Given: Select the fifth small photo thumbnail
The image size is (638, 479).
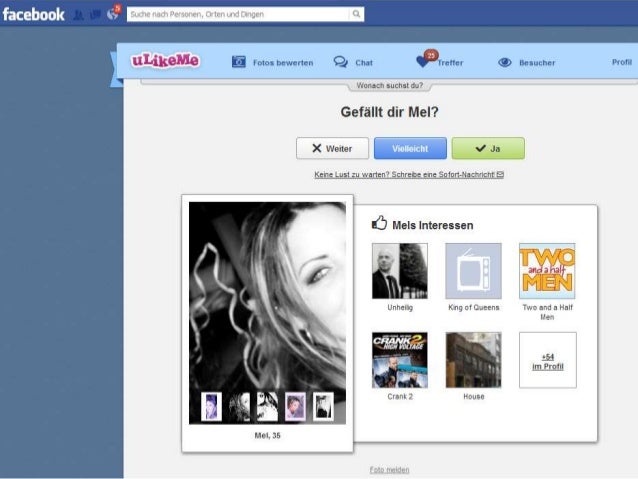Looking at the screenshot, I should (x=323, y=406).
